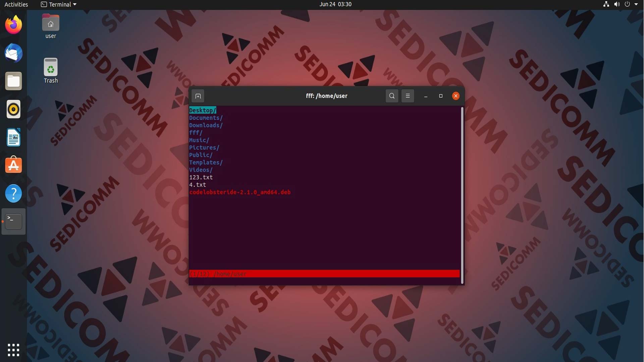Open the terminal hamburger menu
The width and height of the screenshot is (644, 362).
(408, 96)
